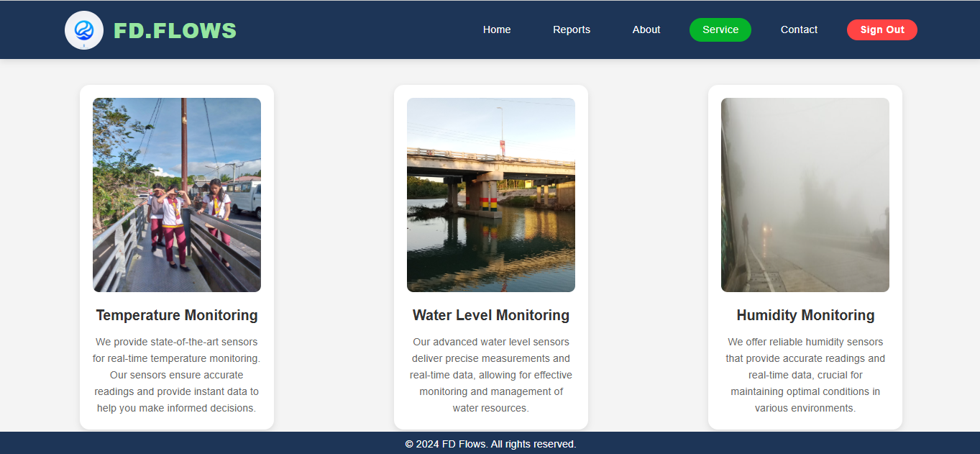
Task: Click the state-of-the-art sensors description paragraph
Action: [x=177, y=375]
